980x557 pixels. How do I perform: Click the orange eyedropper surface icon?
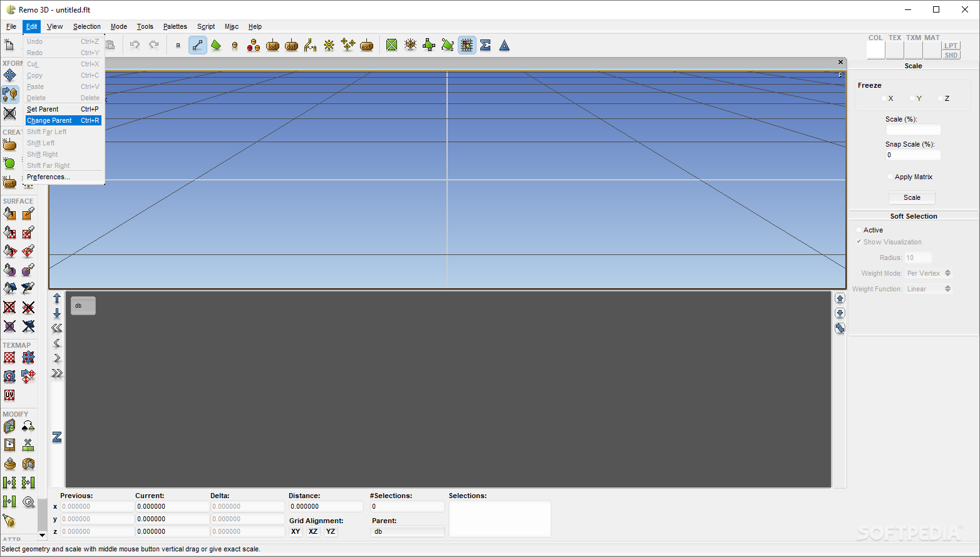(x=28, y=214)
